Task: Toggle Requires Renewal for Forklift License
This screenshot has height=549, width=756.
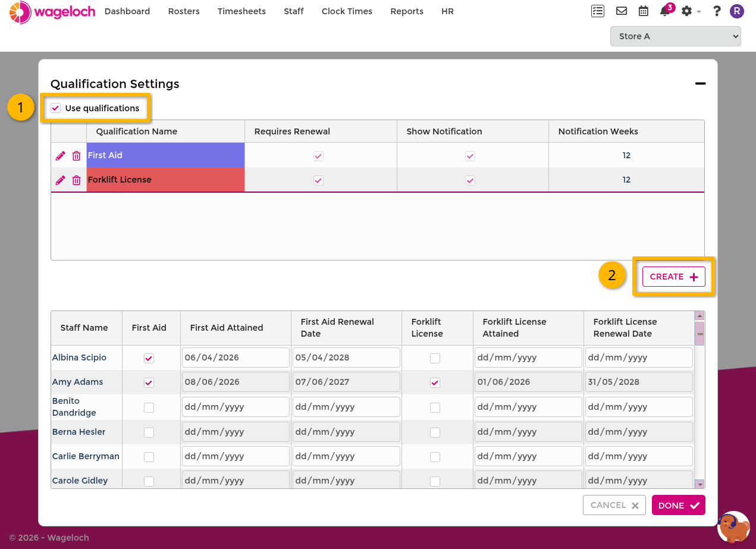Action: (319, 180)
